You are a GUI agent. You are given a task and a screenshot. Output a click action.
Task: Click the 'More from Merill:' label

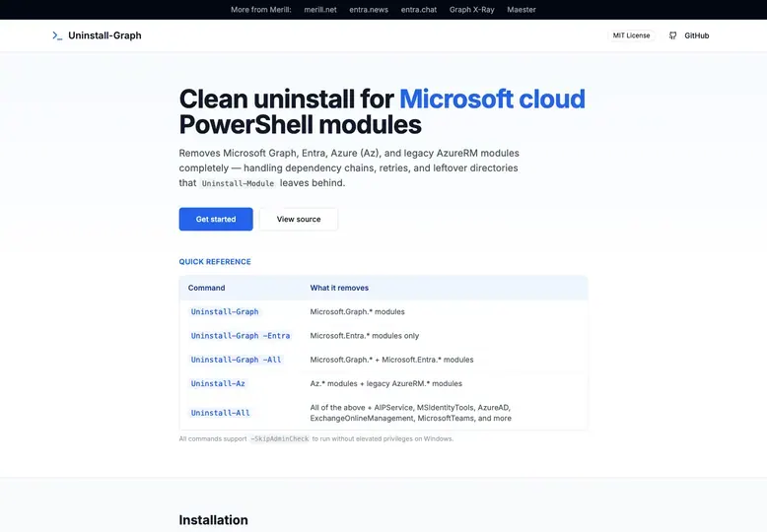[260, 9]
